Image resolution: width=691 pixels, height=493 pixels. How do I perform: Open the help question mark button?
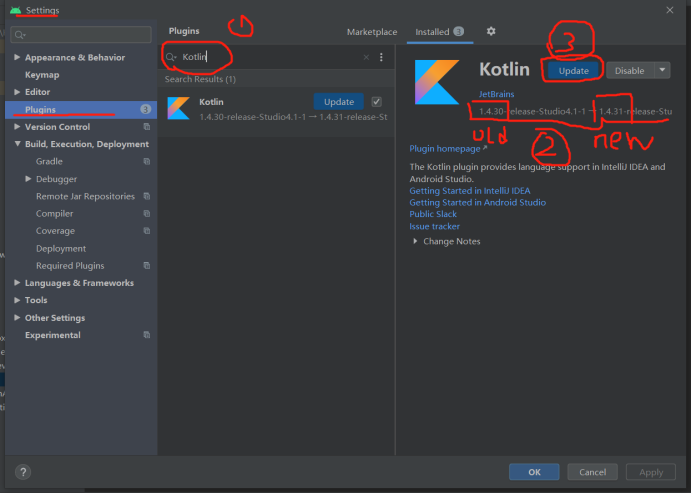pyautogui.click(x=23, y=472)
